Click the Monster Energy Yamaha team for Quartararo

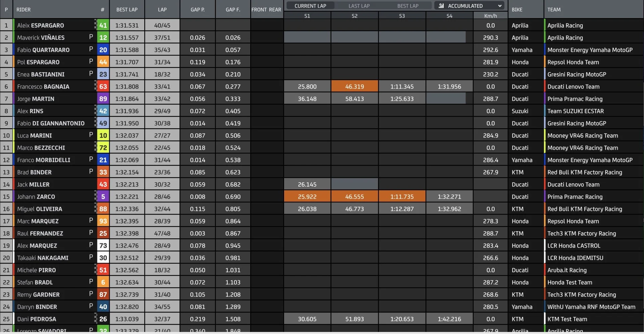tap(590, 50)
